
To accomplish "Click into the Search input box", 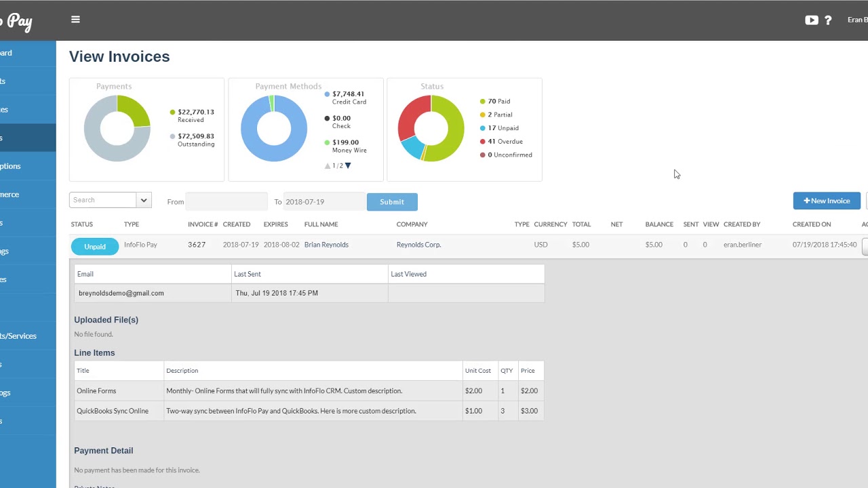I will (x=102, y=200).
